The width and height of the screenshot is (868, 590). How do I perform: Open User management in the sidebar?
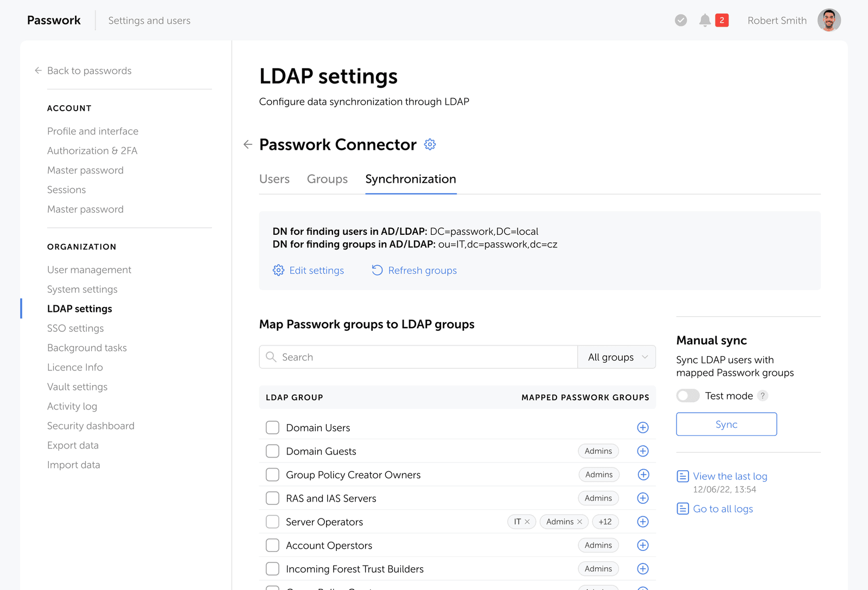89,270
